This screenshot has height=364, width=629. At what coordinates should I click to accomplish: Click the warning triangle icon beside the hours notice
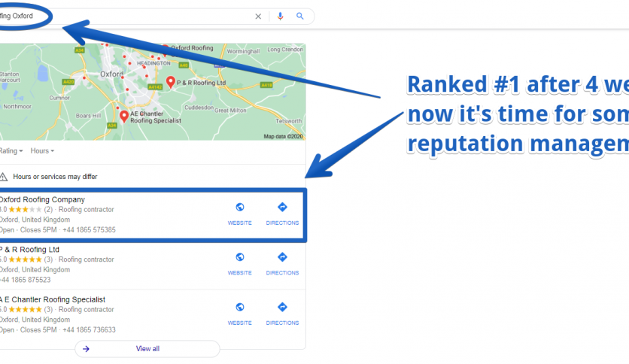point(4,177)
